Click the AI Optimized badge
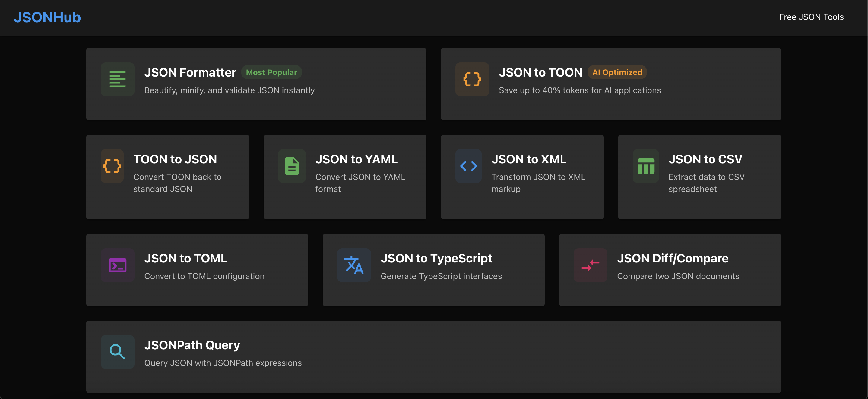The image size is (868, 399). (x=617, y=72)
